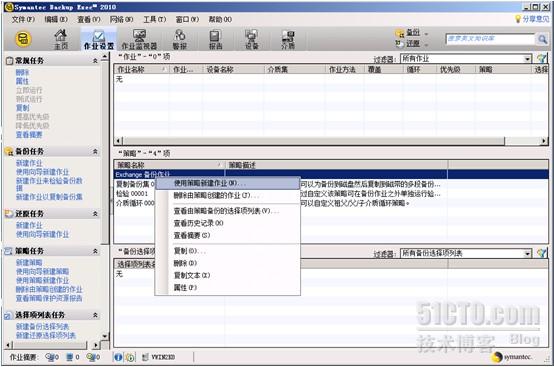
Task: Click the green icon next to info icon
Action: click(x=130, y=357)
